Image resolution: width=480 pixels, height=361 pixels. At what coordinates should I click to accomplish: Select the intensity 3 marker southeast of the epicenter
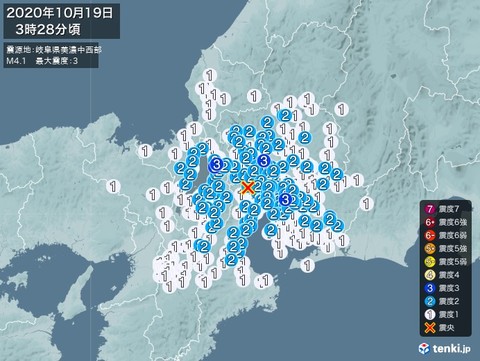pyautogui.click(x=285, y=200)
